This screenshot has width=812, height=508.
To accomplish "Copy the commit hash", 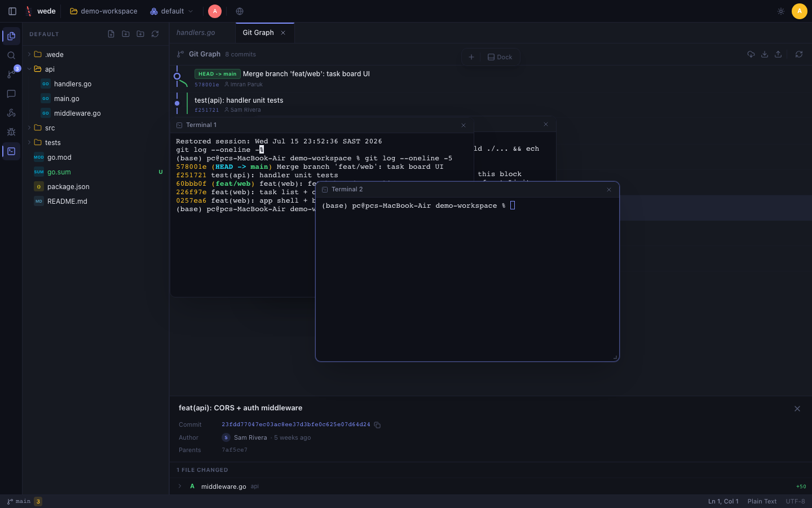I will (377, 425).
